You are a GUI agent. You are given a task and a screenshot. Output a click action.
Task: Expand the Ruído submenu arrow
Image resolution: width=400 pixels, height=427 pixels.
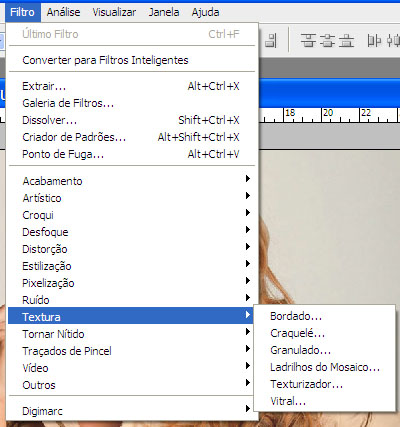248,298
